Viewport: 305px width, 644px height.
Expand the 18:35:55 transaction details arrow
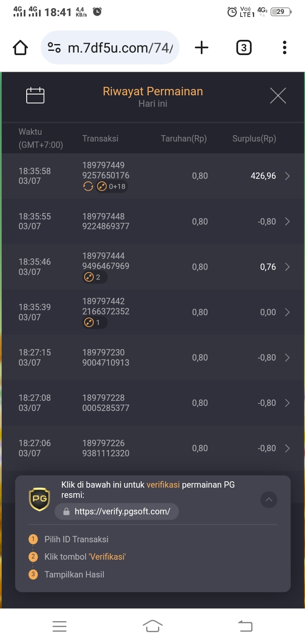tap(287, 222)
